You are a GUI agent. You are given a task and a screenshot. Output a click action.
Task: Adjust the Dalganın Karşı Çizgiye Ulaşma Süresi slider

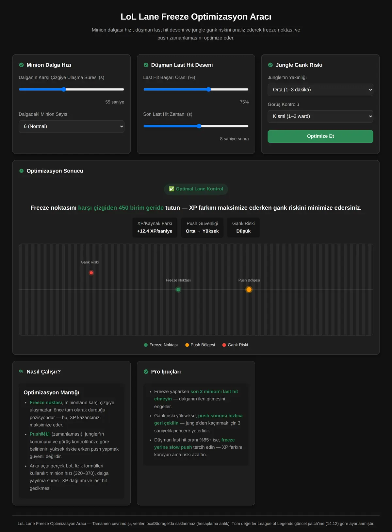tap(72, 89)
